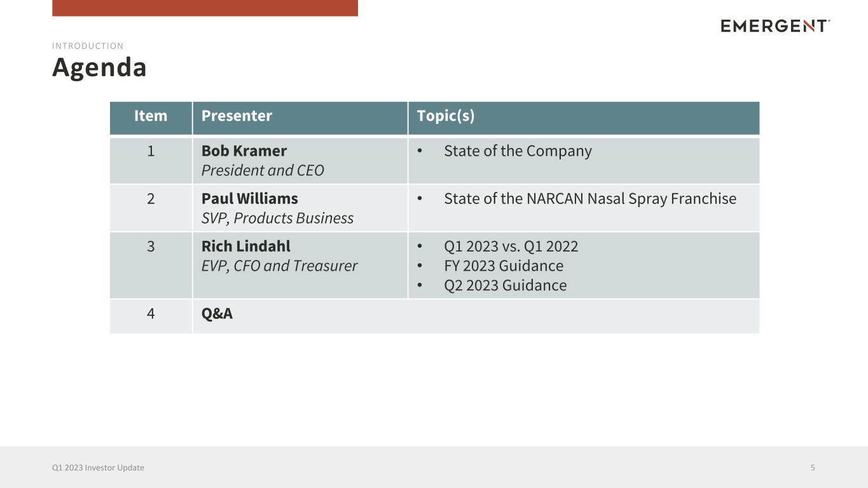Click the Presenter column header
The image size is (868, 488).
tap(237, 116)
